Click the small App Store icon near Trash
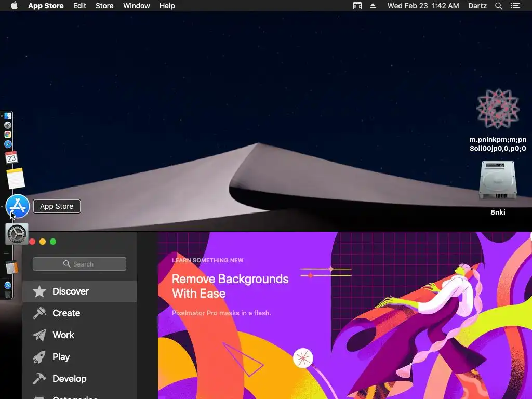Screen dimensions: 532x399 pyautogui.click(x=8, y=285)
